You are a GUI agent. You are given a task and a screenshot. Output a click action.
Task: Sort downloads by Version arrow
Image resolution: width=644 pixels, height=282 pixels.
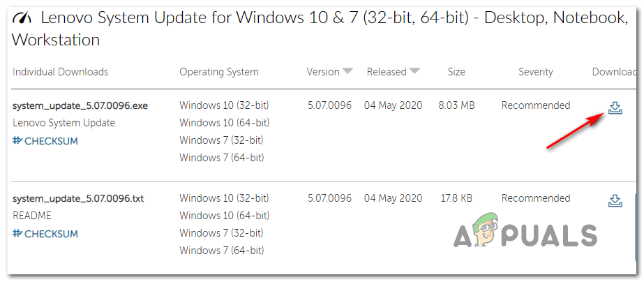(x=348, y=71)
